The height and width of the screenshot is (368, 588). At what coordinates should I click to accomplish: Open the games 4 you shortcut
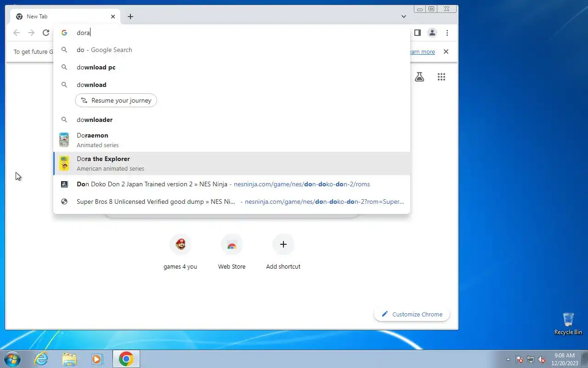[x=180, y=252]
